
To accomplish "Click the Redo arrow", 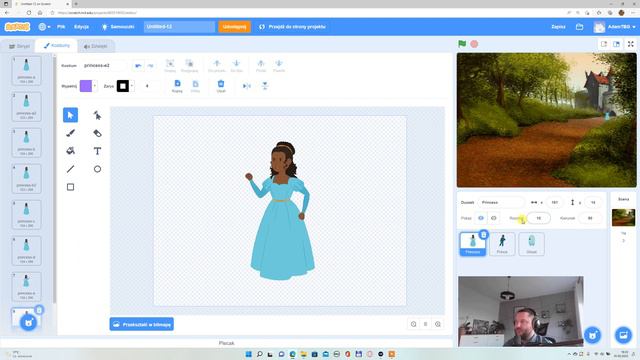I will click(x=150, y=66).
